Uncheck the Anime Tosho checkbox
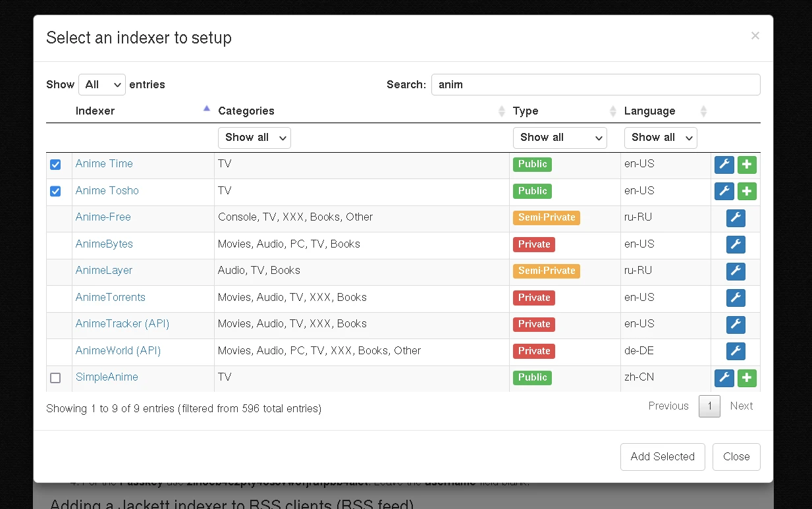This screenshot has width=812, height=509. click(55, 191)
